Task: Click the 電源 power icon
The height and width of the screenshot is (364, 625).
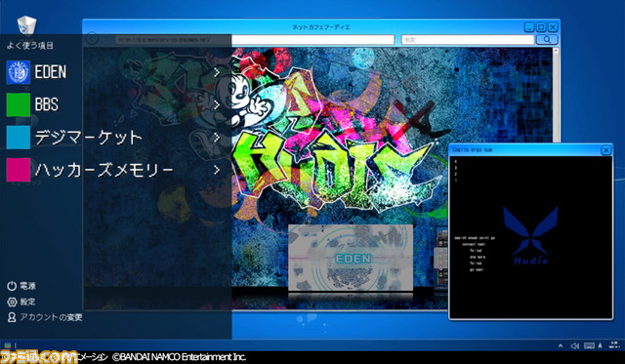Action: (x=12, y=286)
